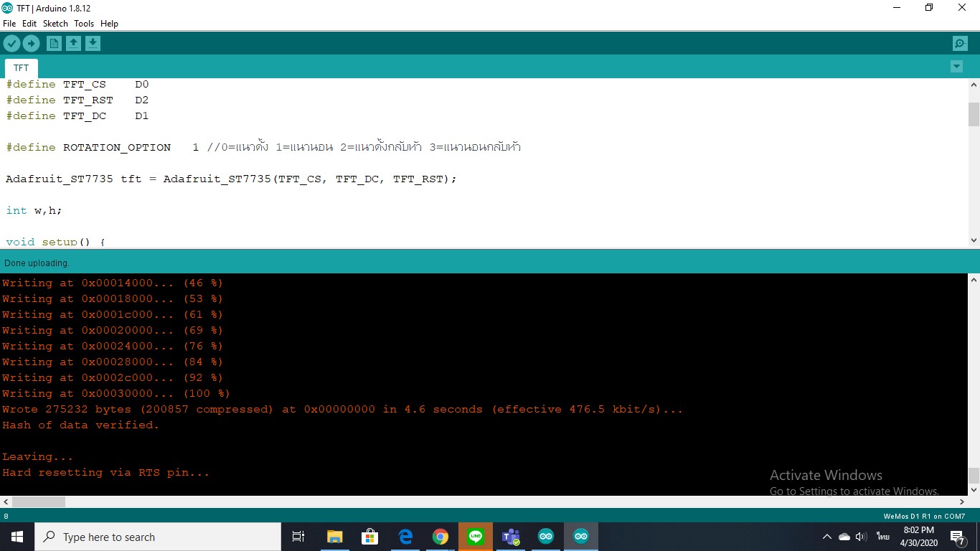Click the '#define TFT_RST' code line
This screenshot has height=551, width=980.
tap(77, 100)
